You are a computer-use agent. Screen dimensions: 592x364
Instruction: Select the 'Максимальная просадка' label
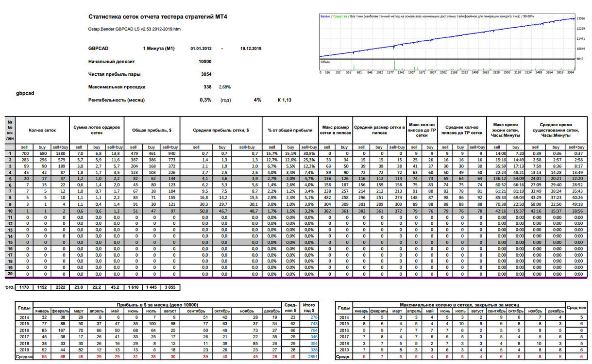117,87
